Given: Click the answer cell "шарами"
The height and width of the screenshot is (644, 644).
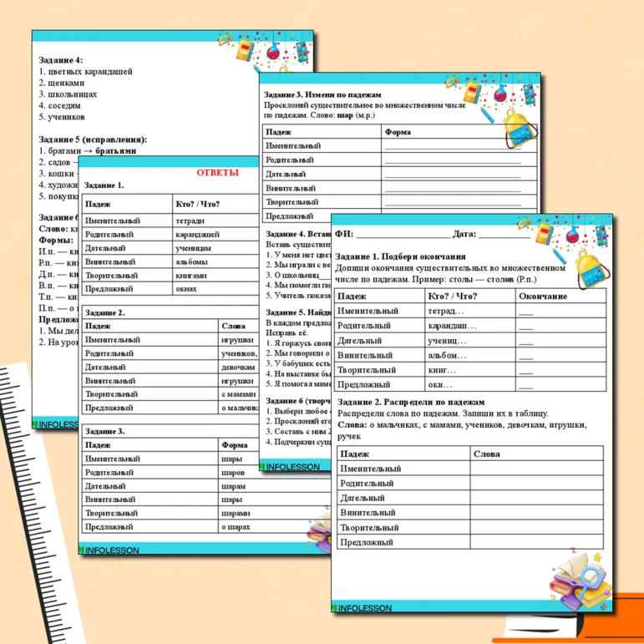Looking at the screenshot, I should click(236, 514).
